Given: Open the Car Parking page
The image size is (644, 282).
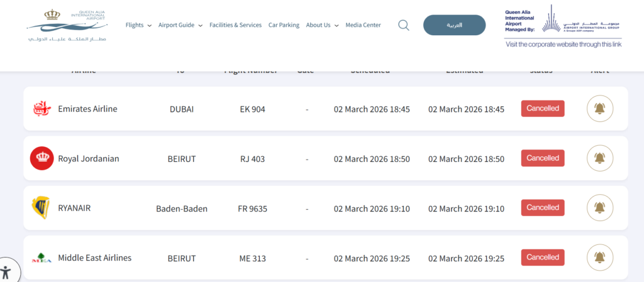Looking at the screenshot, I should pyautogui.click(x=284, y=25).
